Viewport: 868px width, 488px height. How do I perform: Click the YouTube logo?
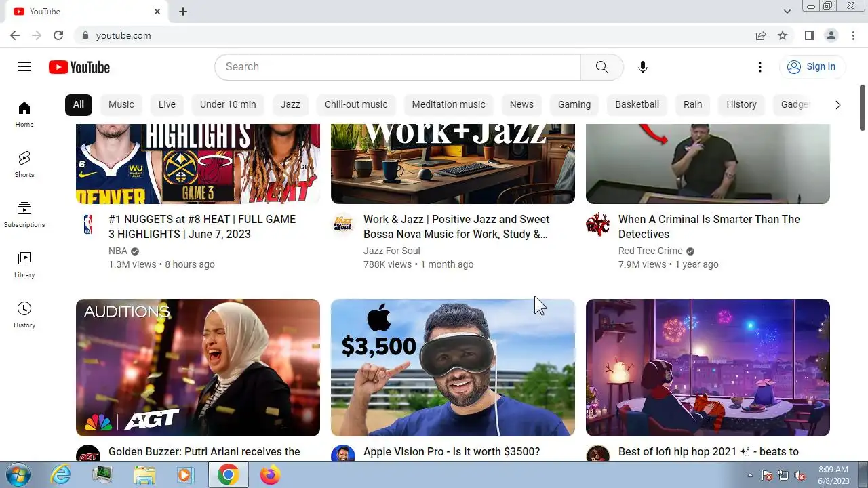tap(79, 67)
